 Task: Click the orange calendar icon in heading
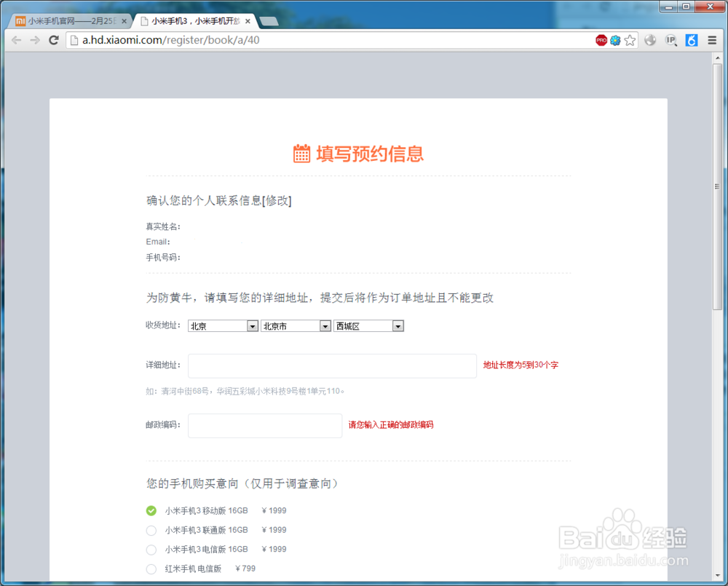(x=301, y=154)
